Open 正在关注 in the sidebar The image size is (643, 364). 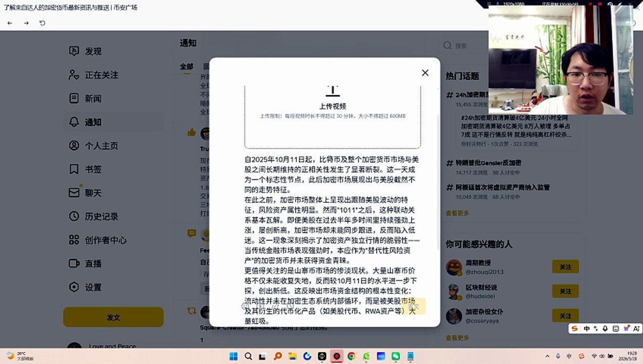(x=94, y=75)
